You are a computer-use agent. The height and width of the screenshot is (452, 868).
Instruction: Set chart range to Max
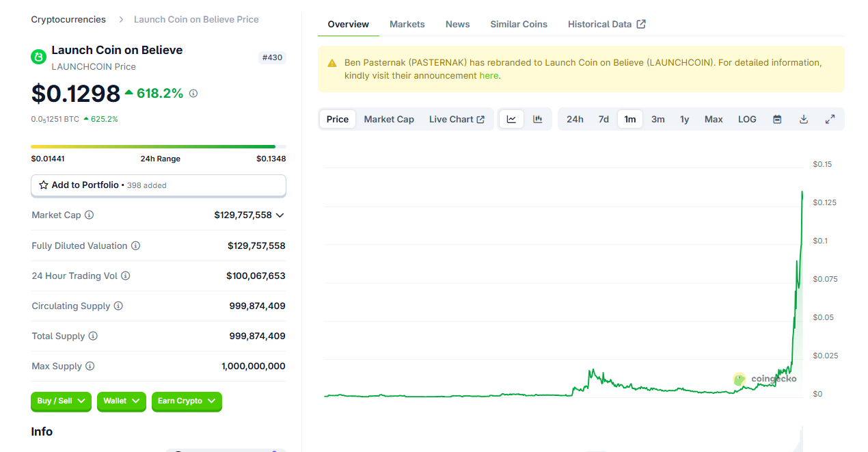point(714,119)
